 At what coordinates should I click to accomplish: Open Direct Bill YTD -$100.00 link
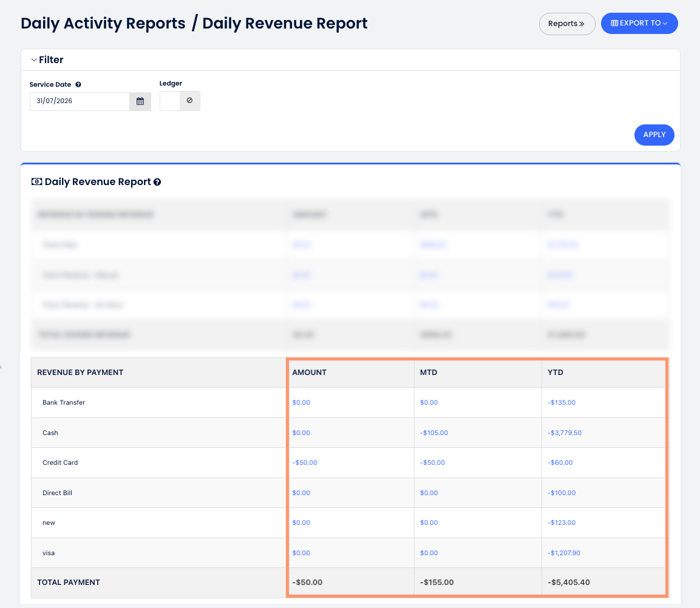(562, 493)
